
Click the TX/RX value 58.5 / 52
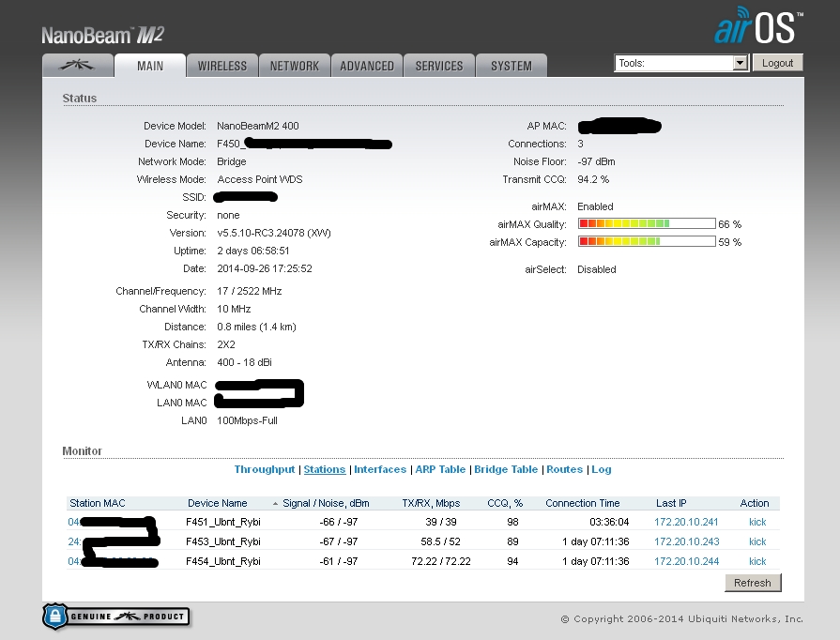coord(440,541)
